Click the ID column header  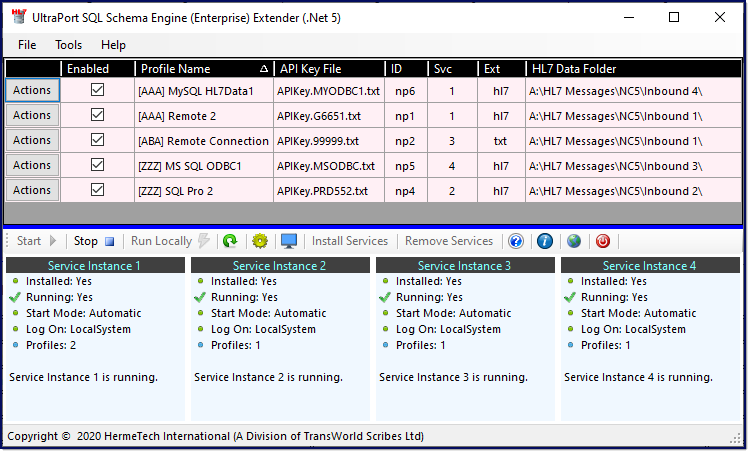point(406,69)
